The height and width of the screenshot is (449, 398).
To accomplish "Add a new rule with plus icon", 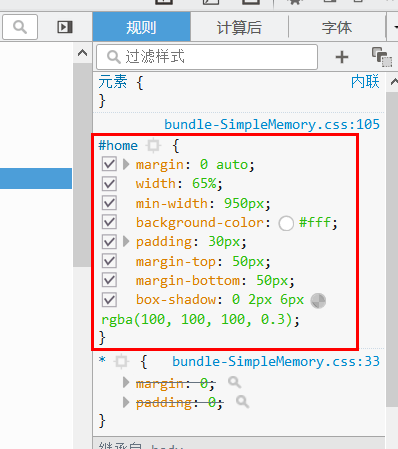I will (x=342, y=57).
